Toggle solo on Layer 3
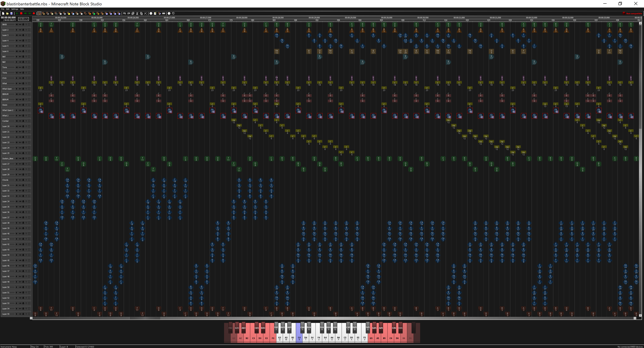This screenshot has width=644, height=348. click(26, 35)
